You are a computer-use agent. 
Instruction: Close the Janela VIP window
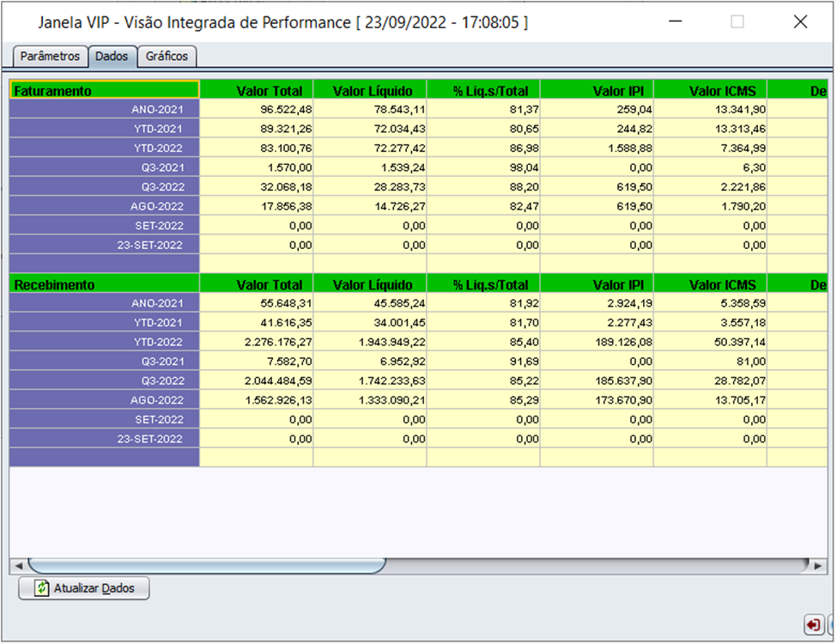800,22
